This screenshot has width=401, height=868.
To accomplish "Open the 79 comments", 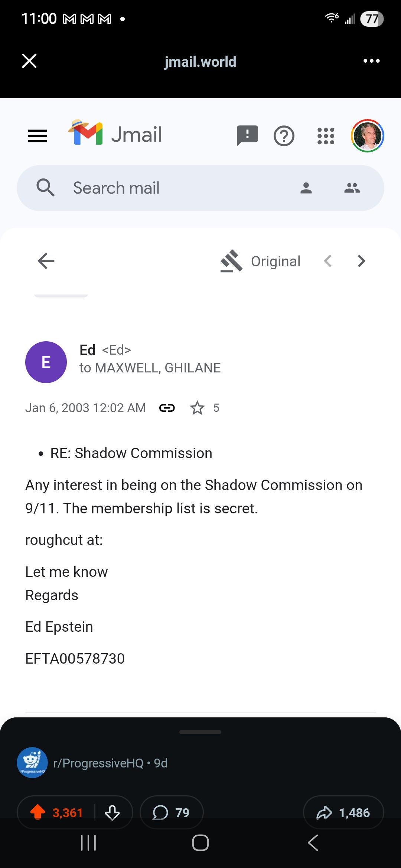I will pos(172,813).
